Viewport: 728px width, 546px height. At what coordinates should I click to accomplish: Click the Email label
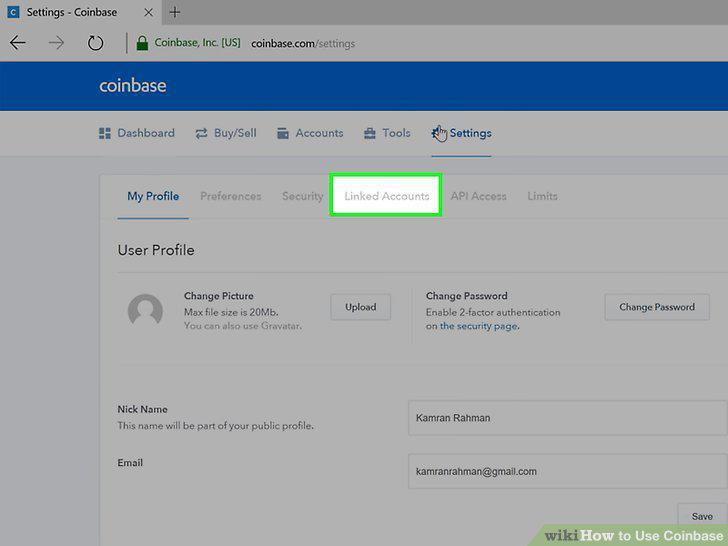pos(130,463)
